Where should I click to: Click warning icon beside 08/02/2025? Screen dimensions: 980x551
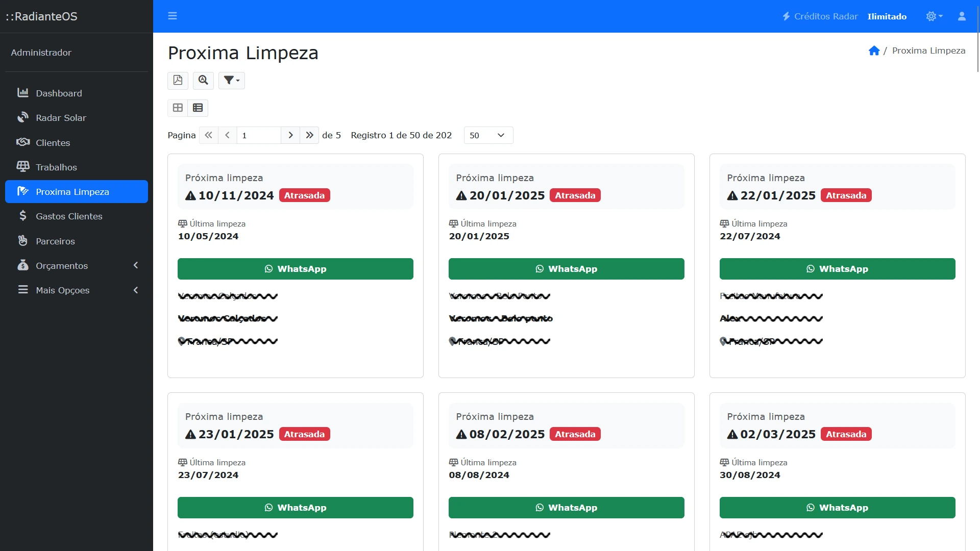pyautogui.click(x=461, y=434)
